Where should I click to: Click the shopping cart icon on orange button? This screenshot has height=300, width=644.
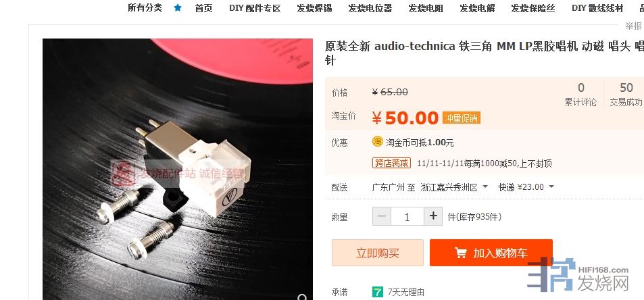coord(460,253)
